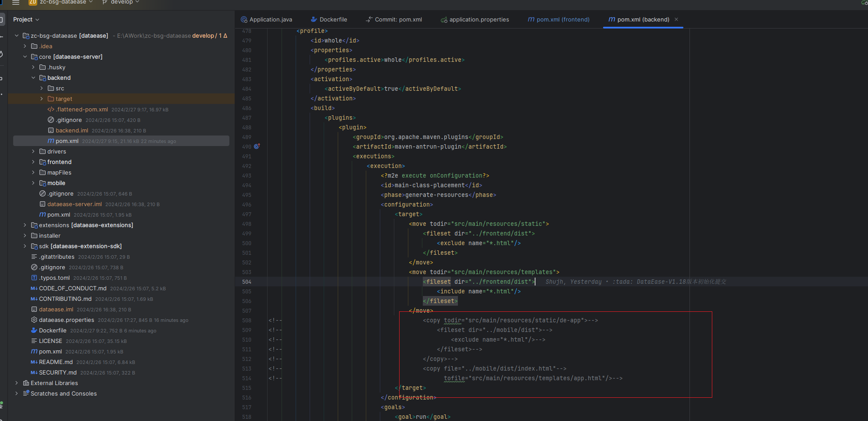This screenshot has width=868, height=421.
Task: Click the External Libraries library icon
Action: [26, 383]
